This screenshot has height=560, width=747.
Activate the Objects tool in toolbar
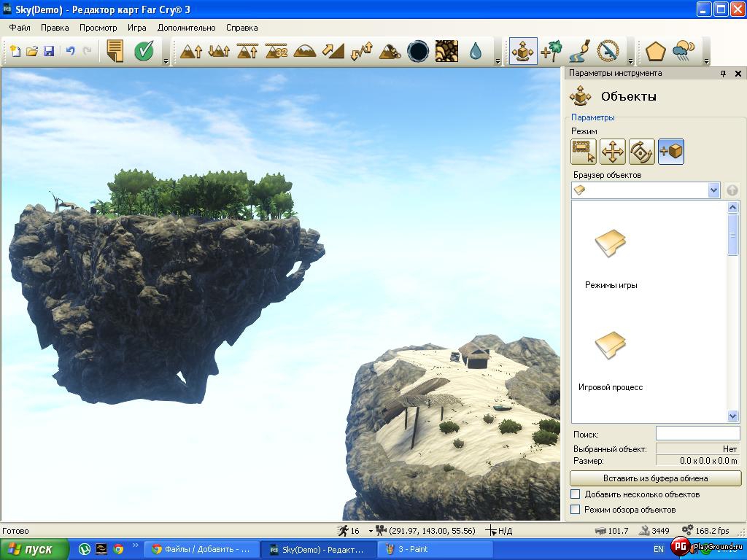pos(523,51)
